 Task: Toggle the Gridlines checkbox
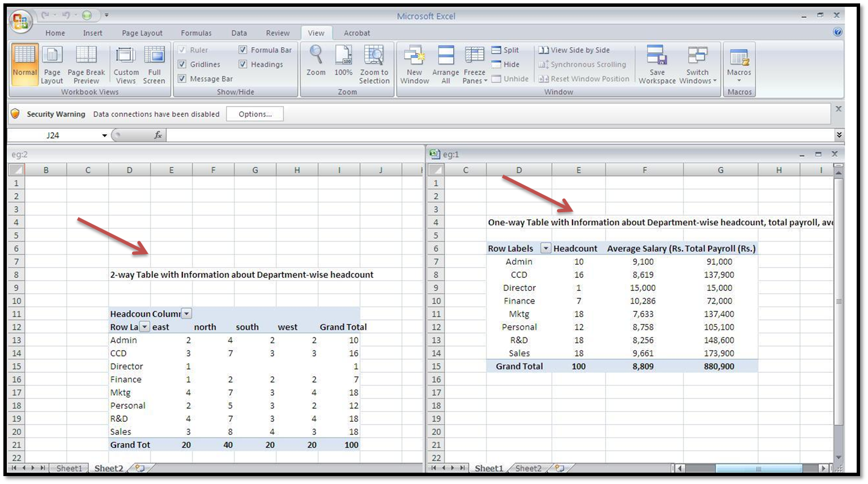click(182, 65)
